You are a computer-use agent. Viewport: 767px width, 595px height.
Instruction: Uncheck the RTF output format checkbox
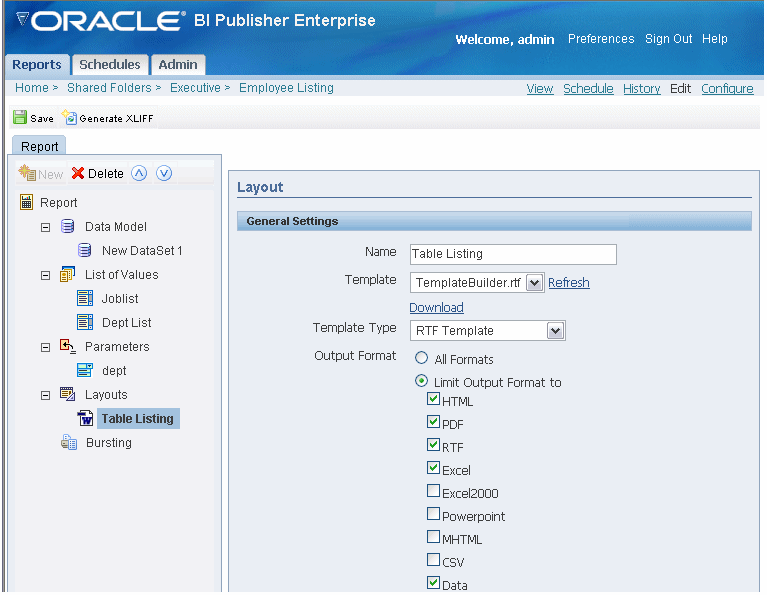[x=433, y=445]
